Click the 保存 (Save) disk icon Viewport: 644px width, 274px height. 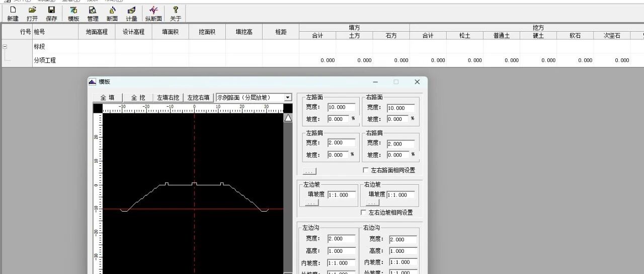[51, 14]
